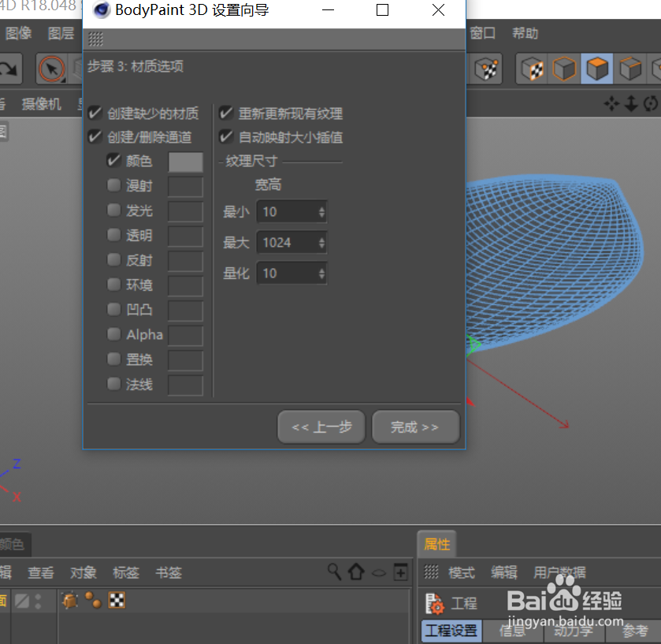Click the object manager search magnifier
Screen dimensions: 661x644
tap(334, 572)
